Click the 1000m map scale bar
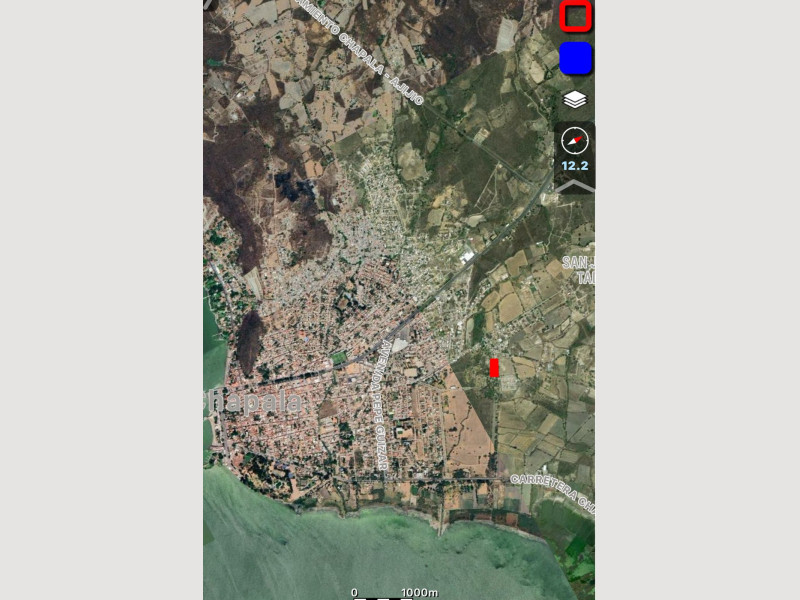The width and height of the screenshot is (800, 600). (x=393, y=593)
